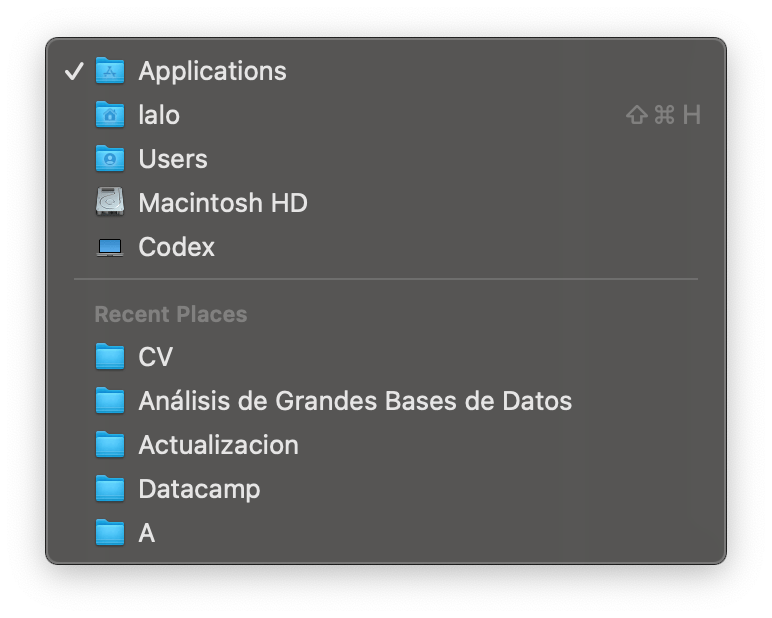This screenshot has height=618, width=772.
Task: Select Macintosh HD in the menu
Action: pos(222,203)
